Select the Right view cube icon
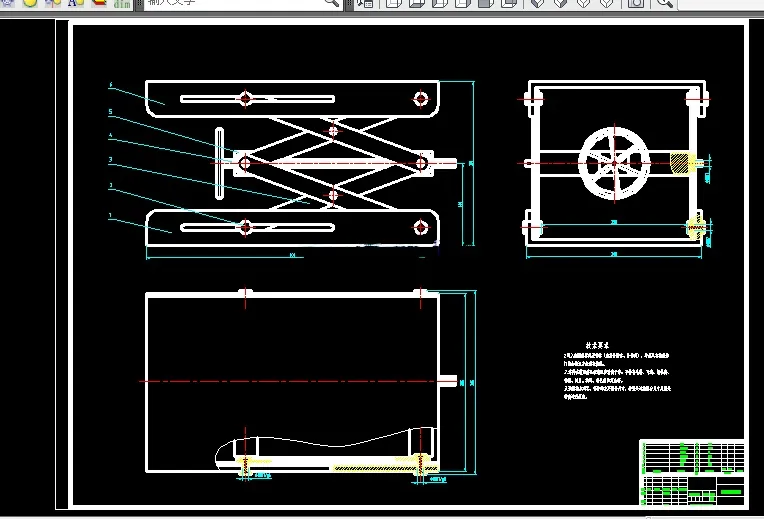764x519 pixels. point(462,3)
